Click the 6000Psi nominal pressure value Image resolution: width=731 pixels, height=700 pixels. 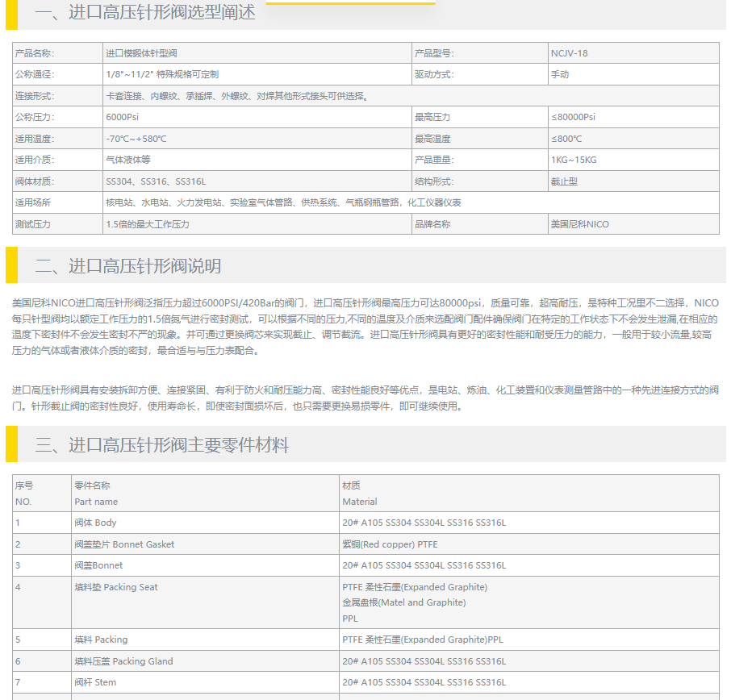[x=124, y=117]
